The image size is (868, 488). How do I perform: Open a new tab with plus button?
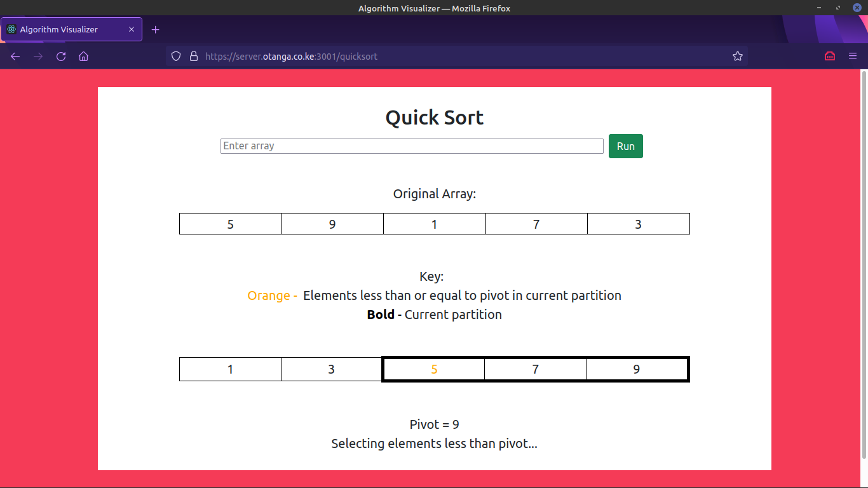click(x=156, y=30)
